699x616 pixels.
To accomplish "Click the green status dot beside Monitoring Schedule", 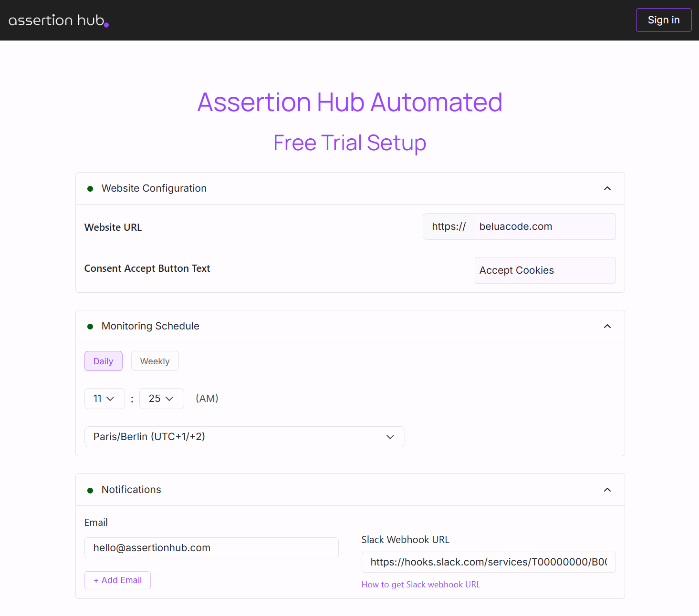I will (x=90, y=326).
